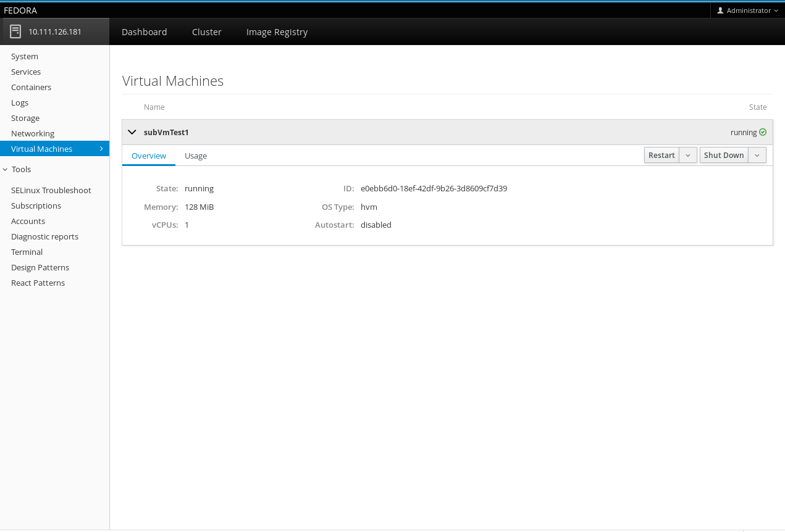
Task: Open the Administrator user menu
Action: [747, 10]
